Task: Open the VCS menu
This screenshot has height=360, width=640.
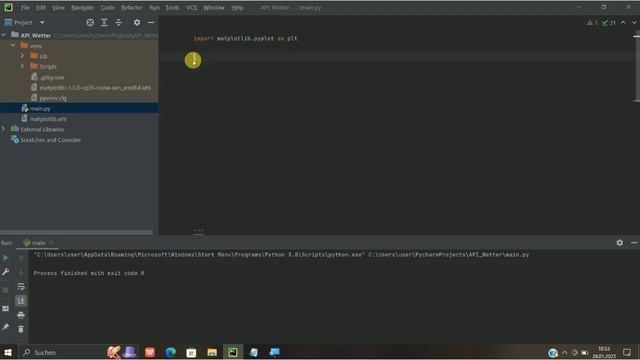Action: (x=191, y=7)
